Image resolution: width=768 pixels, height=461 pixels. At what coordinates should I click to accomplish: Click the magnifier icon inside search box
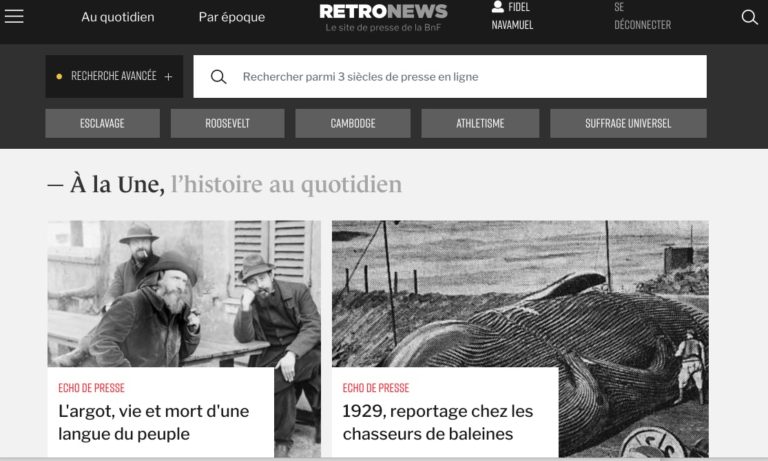(x=218, y=76)
